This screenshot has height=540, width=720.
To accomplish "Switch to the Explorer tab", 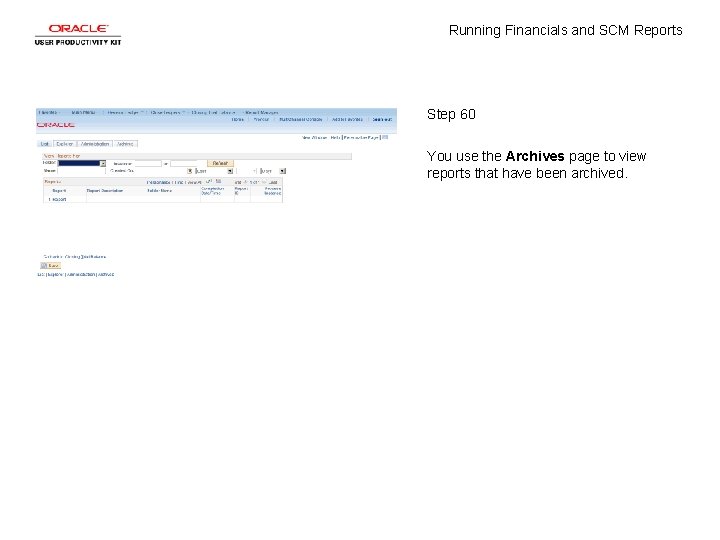I will [65, 144].
